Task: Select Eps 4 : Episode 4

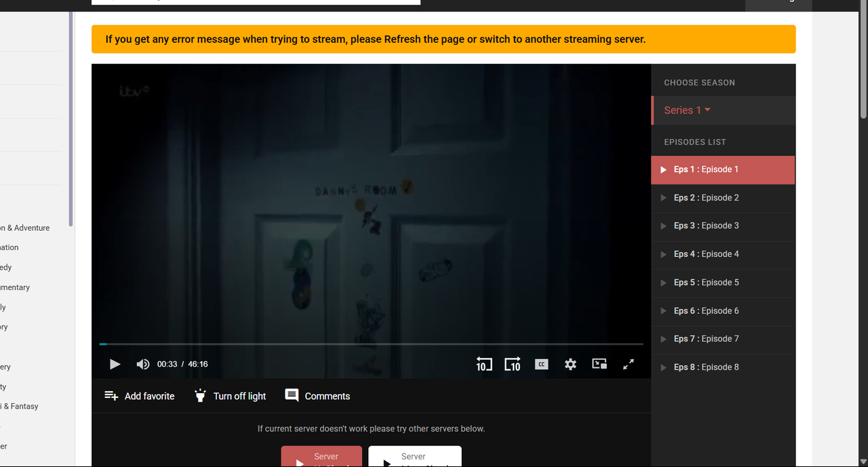Action: coord(723,254)
